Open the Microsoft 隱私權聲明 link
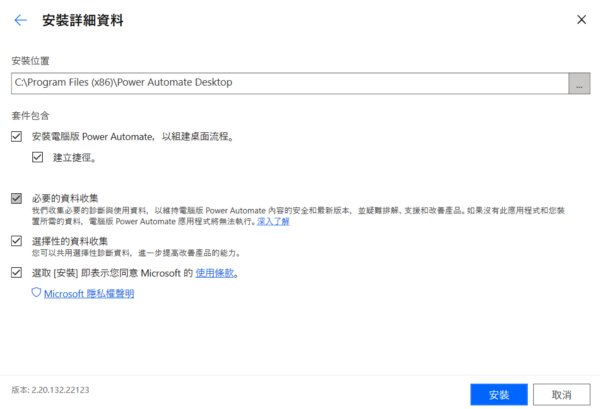 click(x=89, y=294)
